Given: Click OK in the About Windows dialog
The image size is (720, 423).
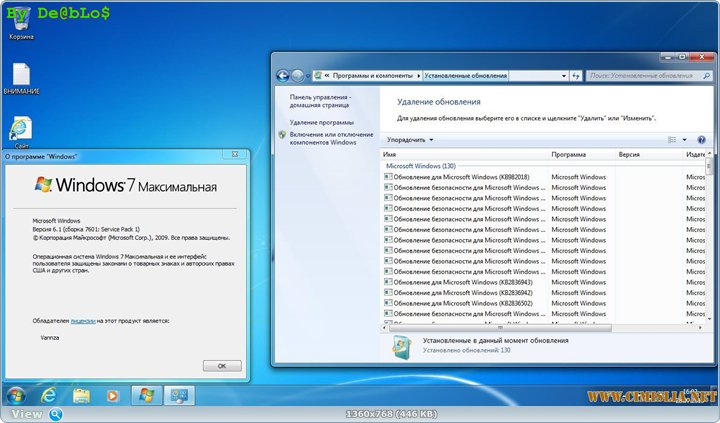Looking at the screenshot, I should click(221, 366).
